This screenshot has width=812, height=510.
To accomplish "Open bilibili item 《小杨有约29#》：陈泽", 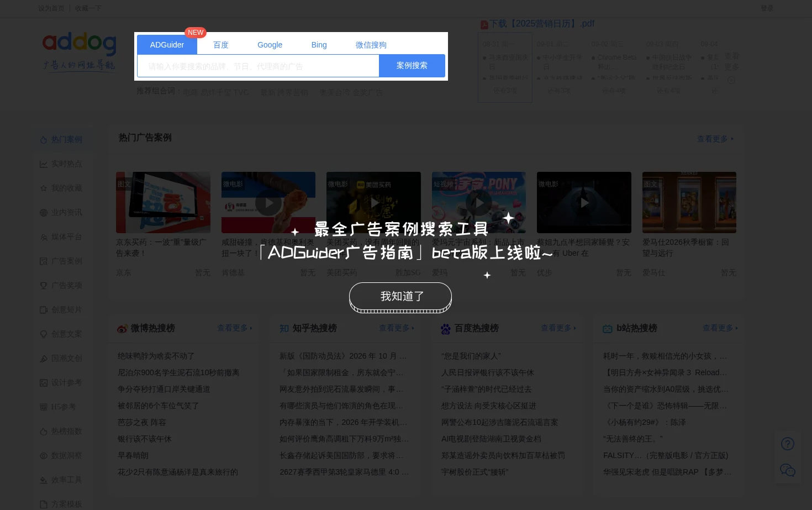I will point(645,423).
